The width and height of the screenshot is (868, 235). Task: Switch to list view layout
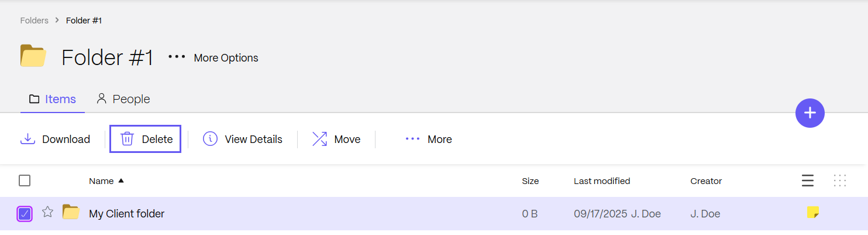807,180
